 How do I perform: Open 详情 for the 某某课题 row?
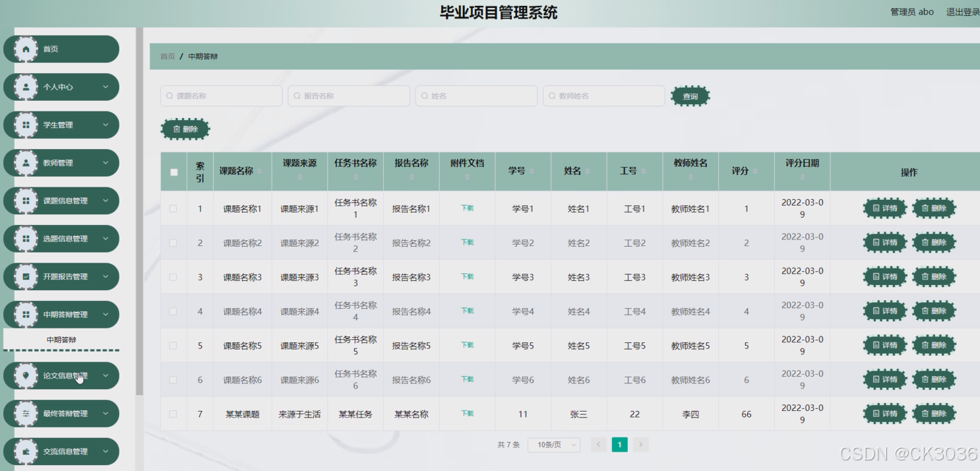[x=885, y=414]
